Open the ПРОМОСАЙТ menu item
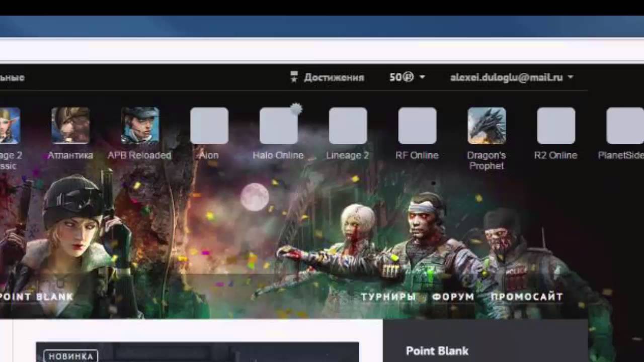The image size is (644, 362). 527,297
